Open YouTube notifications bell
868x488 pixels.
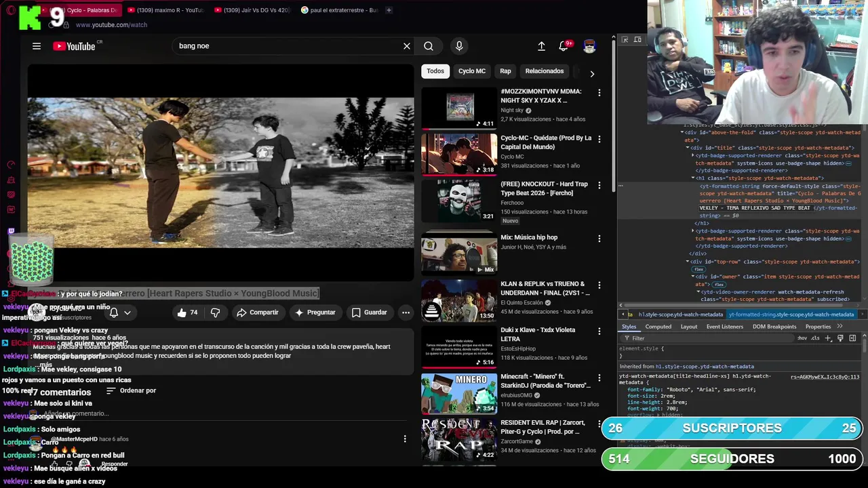(564, 46)
